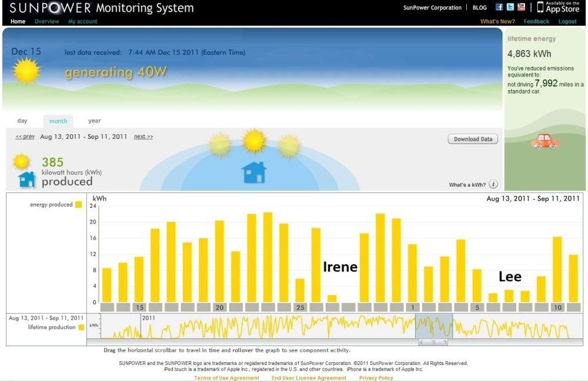Advance to next period with next link
The width and height of the screenshot is (588, 382).
point(143,137)
